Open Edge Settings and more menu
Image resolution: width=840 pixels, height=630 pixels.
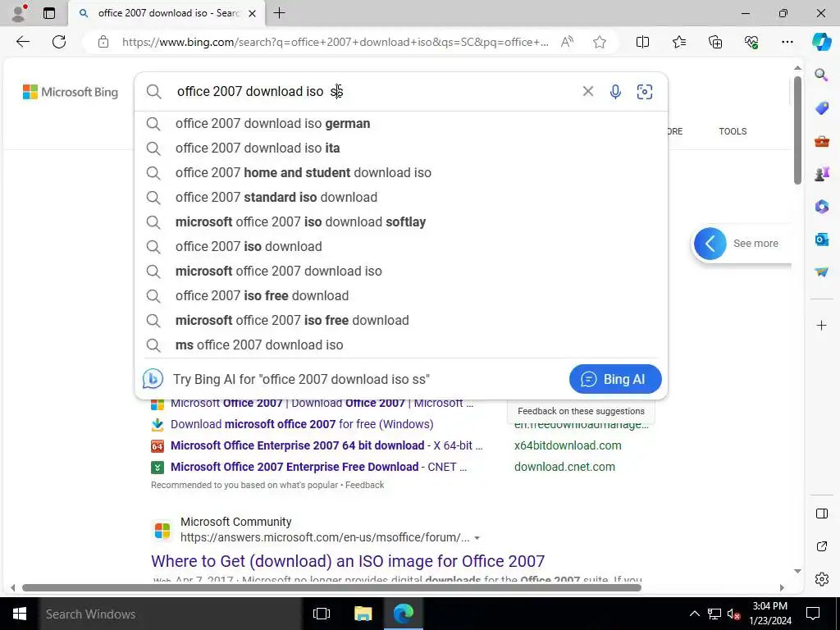[x=787, y=42]
